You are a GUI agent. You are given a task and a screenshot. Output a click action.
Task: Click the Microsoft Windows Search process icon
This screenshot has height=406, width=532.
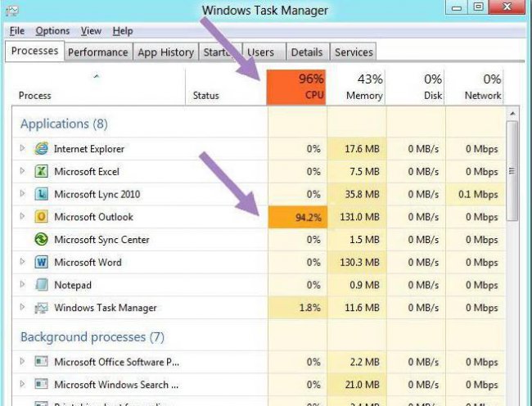coord(41,384)
